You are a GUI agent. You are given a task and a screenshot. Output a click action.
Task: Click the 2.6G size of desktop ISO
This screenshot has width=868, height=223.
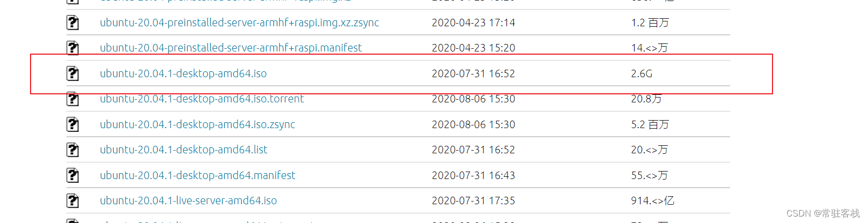click(642, 73)
